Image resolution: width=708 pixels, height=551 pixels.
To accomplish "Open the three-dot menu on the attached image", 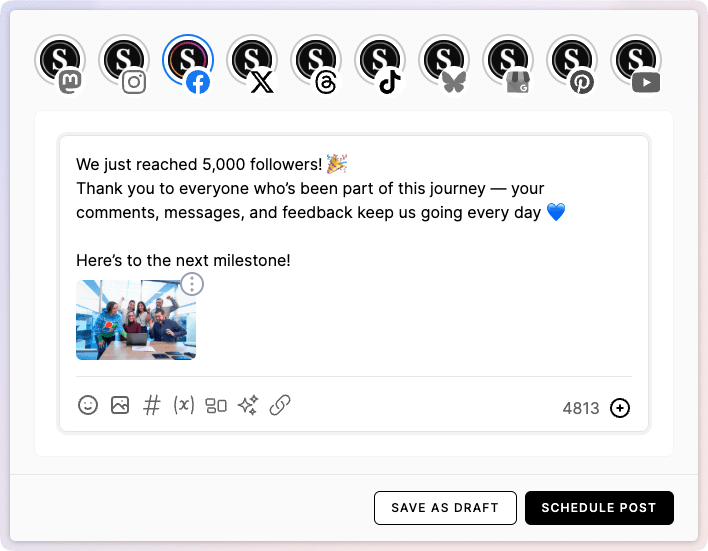I will pos(192,284).
